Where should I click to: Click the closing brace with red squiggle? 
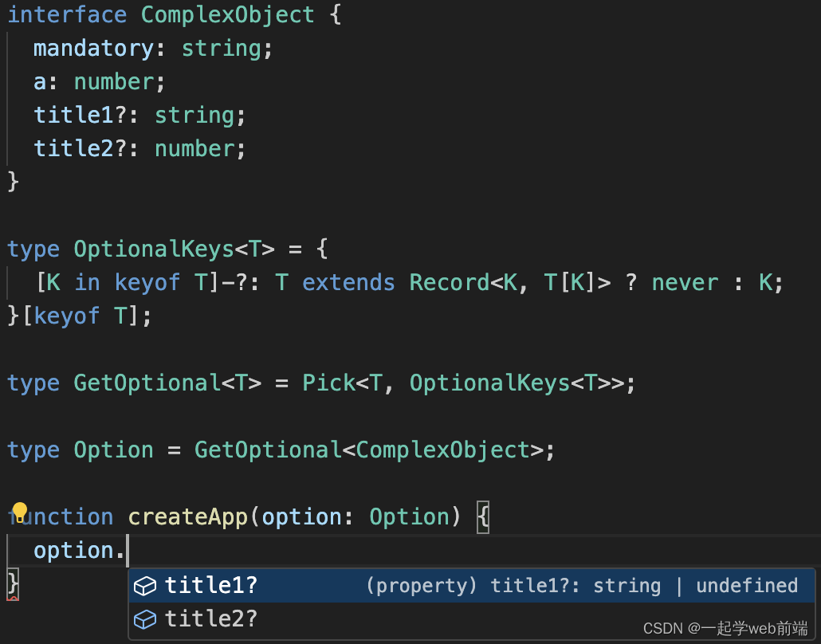point(13,583)
